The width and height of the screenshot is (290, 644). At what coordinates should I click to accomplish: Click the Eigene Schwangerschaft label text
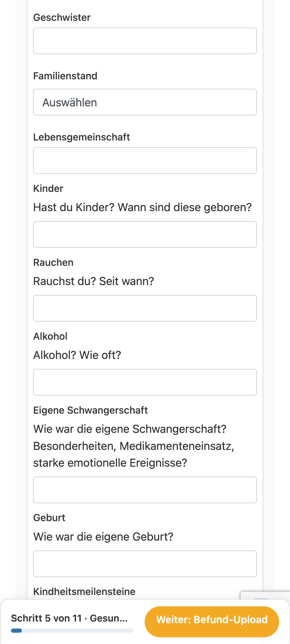(90, 410)
